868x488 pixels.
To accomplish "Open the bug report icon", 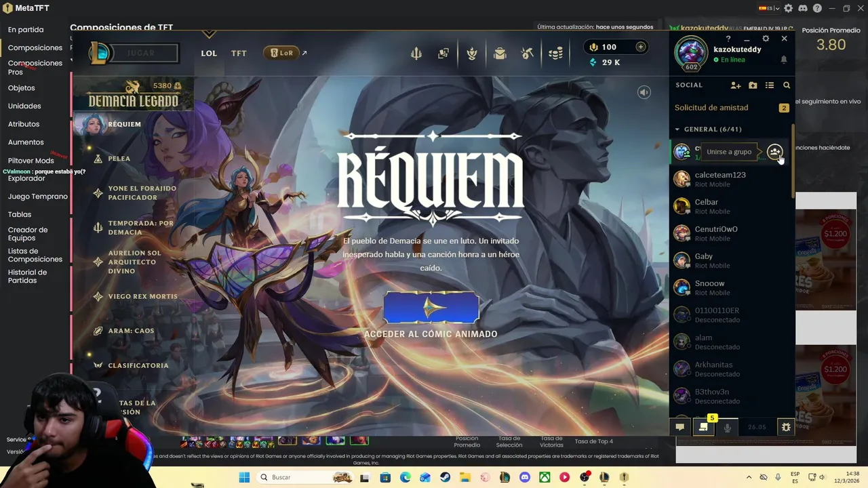I will (x=786, y=427).
